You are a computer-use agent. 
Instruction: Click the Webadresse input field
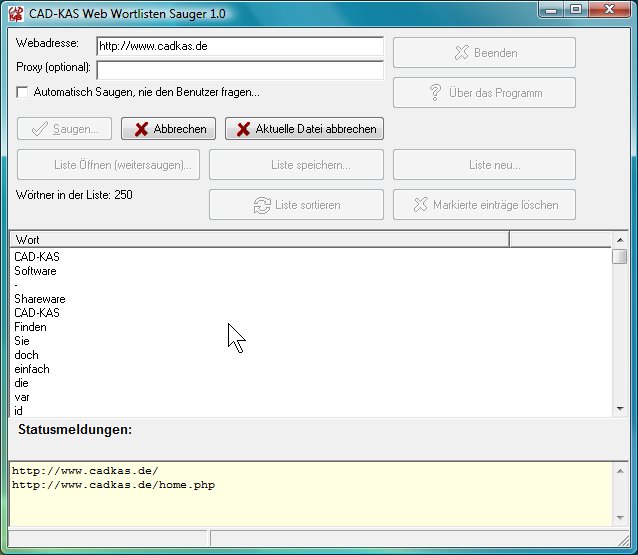coord(239,46)
